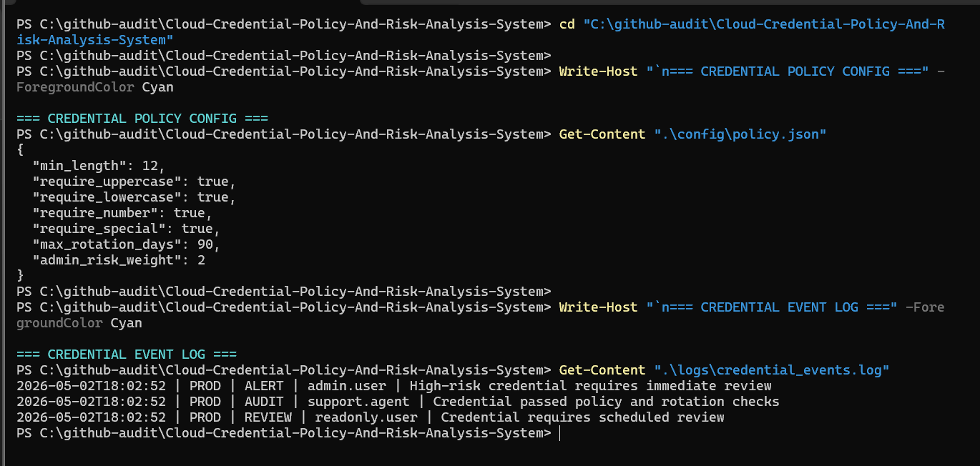The height and width of the screenshot is (466, 980).
Task: Click the ALERT level in the admin.user log line
Action: pos(264,386)
